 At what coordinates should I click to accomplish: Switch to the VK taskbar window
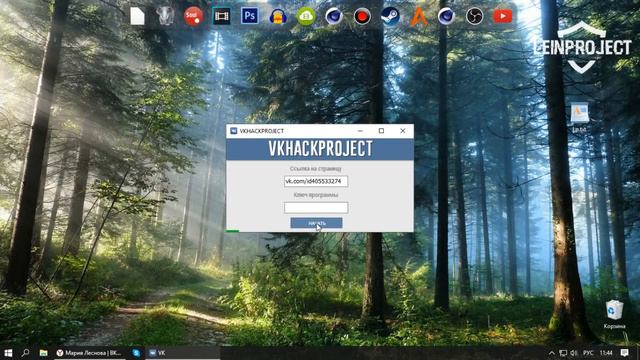183,353
